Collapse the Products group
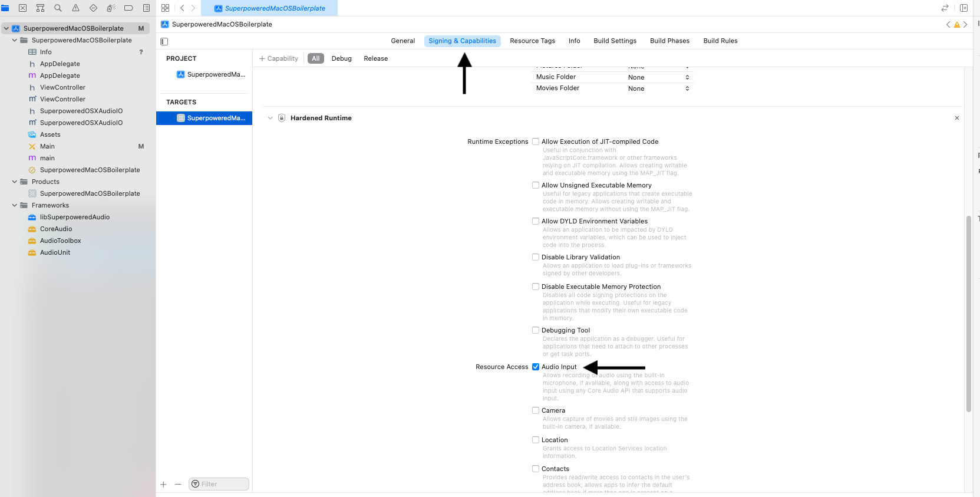The width and height of the screenshot is (980, 497). coord(15,182)
